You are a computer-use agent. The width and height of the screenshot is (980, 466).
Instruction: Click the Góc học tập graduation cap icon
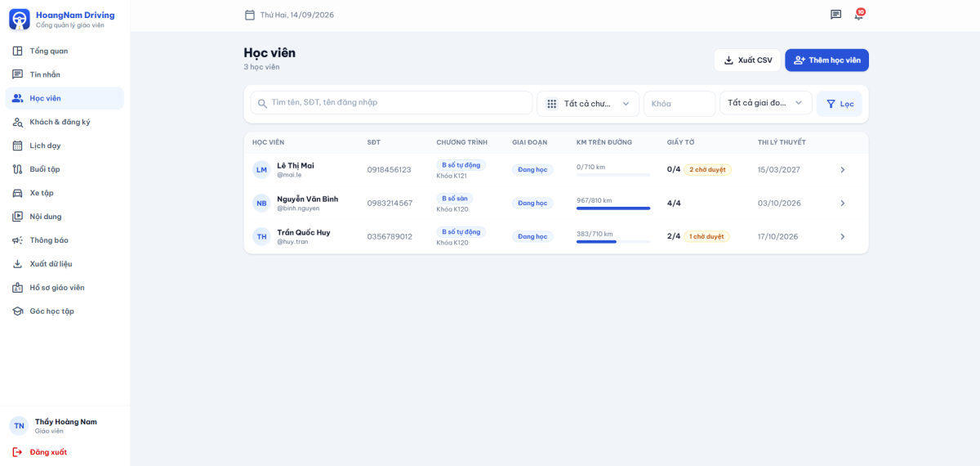click(17, 311)
